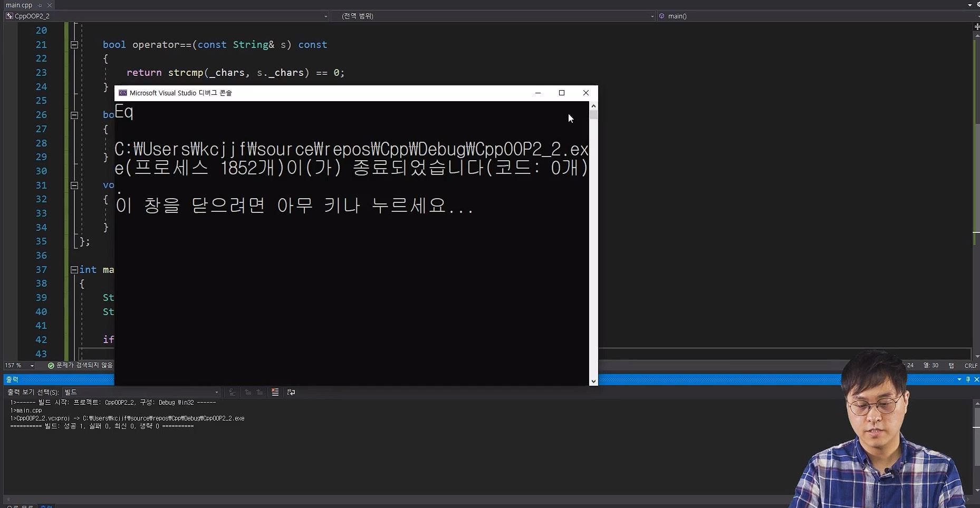The image size is (980, 508).
Task: Maximize the debug console window
Action: coord(562,93)
